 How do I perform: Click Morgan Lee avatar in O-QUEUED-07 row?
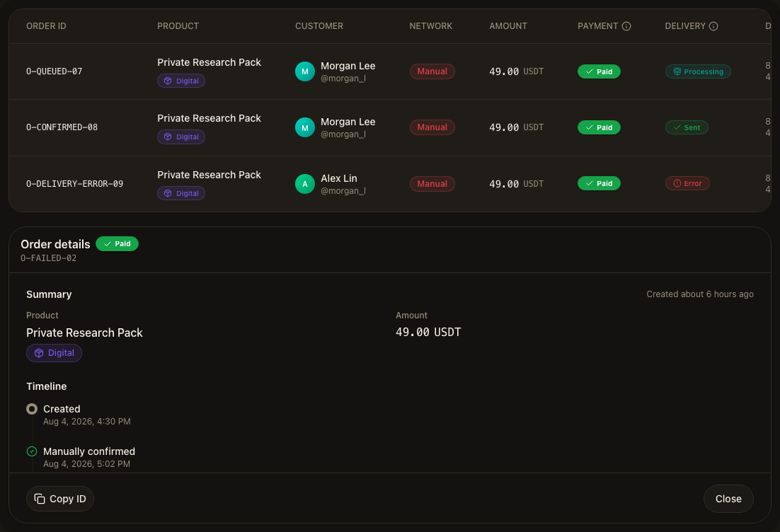click(x=305, y=71)
